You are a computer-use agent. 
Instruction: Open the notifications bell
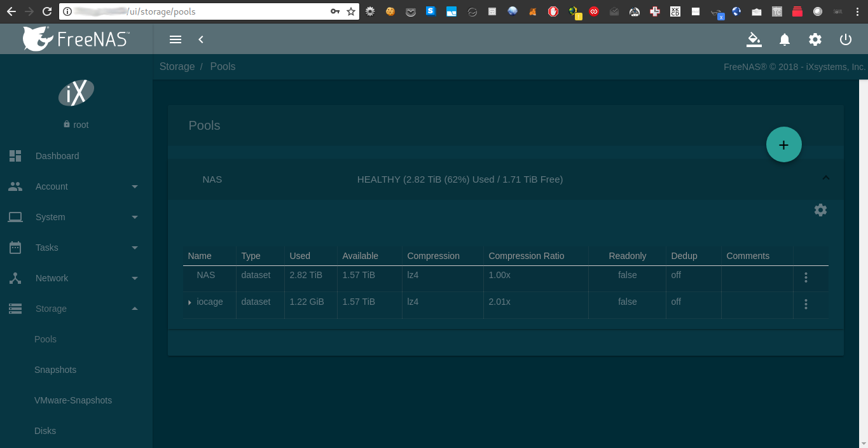[785, 39]
